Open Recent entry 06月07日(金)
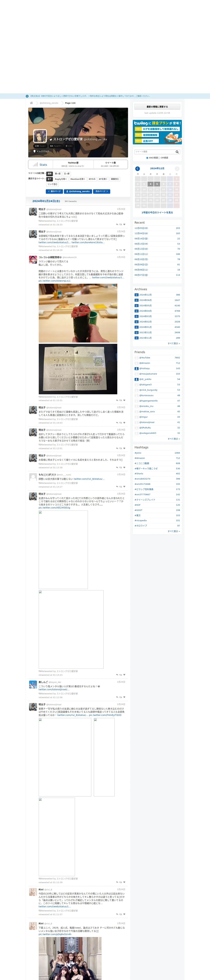Screen dimensions: 210x980 [x=141, y=275]
